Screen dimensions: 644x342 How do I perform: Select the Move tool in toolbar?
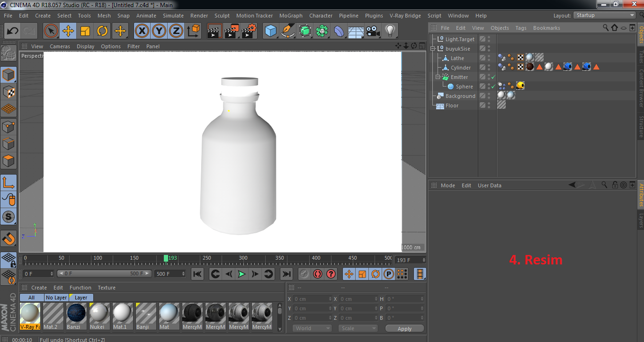click(x=68, y=31)
